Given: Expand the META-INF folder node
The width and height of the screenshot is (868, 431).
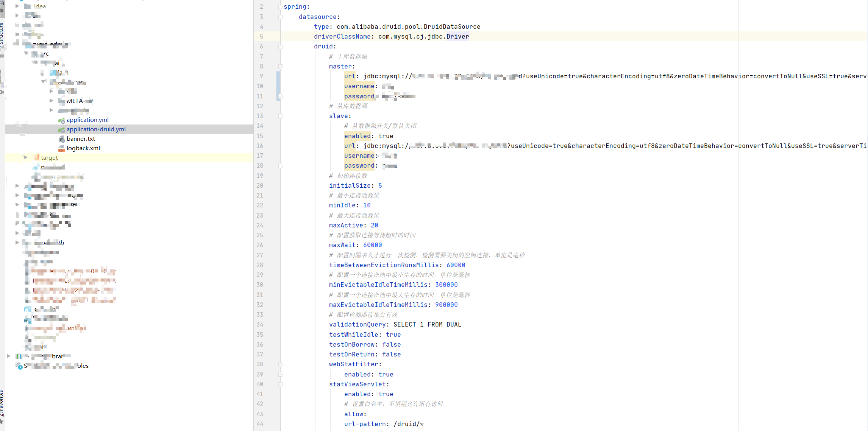Looking at the screenshot, I should [52, 100].
